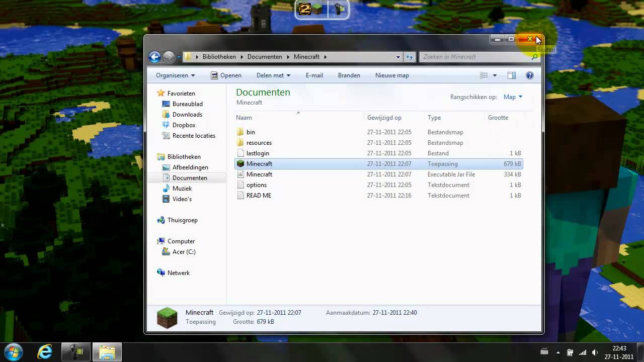Select the Minecraft Toepassing grass block icon
Screen dimensions: 644x362
pyautogui.click(x=240, y=164)
